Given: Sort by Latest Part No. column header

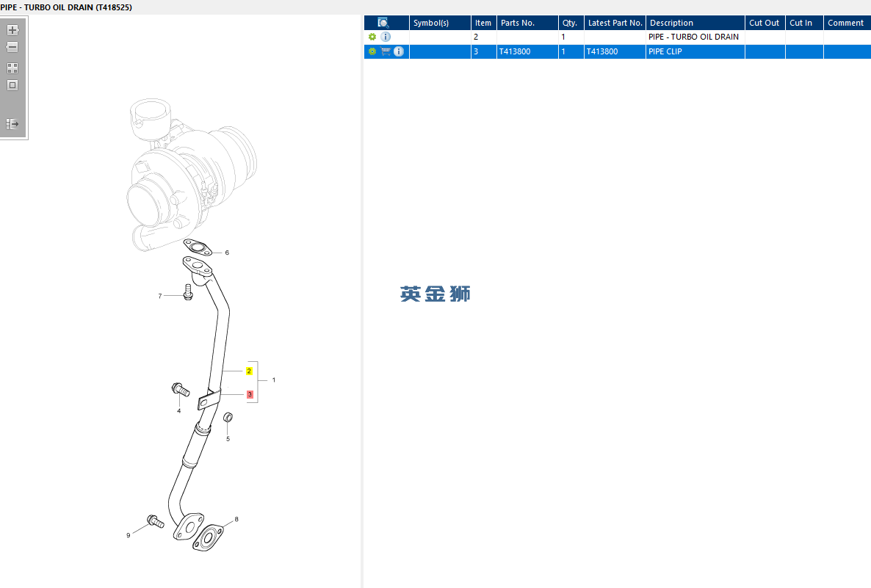Looking at the screenshot, I should 615,23.
